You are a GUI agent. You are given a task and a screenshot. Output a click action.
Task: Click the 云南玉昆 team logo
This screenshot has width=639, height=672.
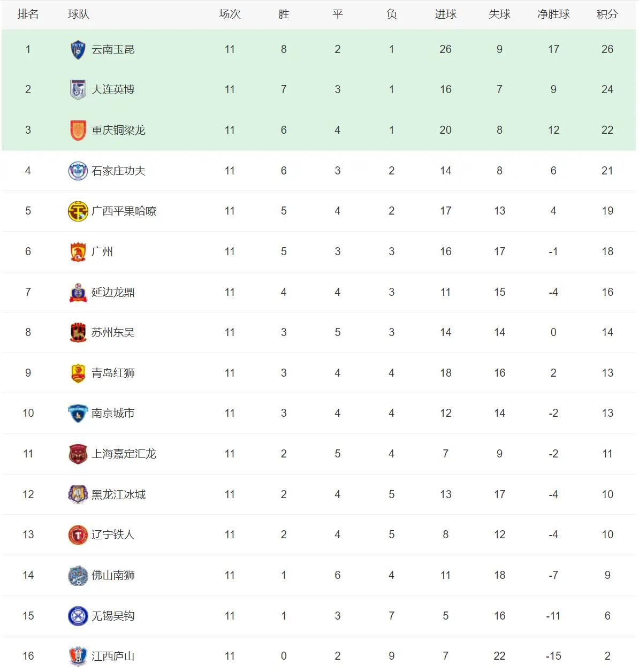coord(78,49)
